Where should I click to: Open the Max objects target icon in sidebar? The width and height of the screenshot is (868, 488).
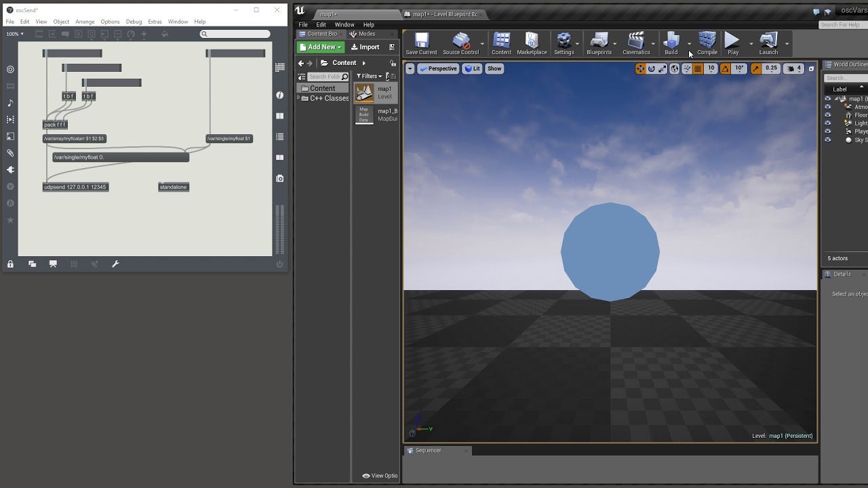[10, 69]
